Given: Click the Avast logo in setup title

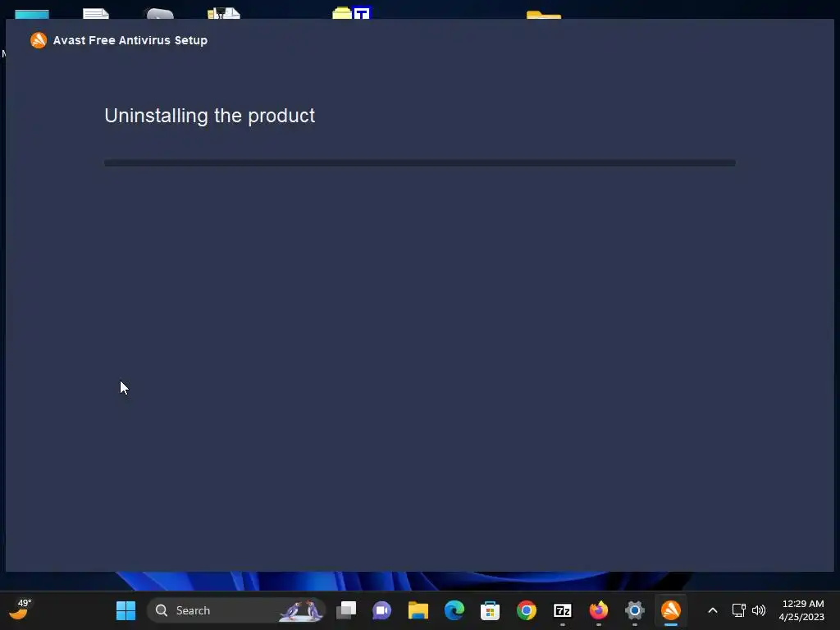Looking at the screenshot, I should click(x=39, y=40).
